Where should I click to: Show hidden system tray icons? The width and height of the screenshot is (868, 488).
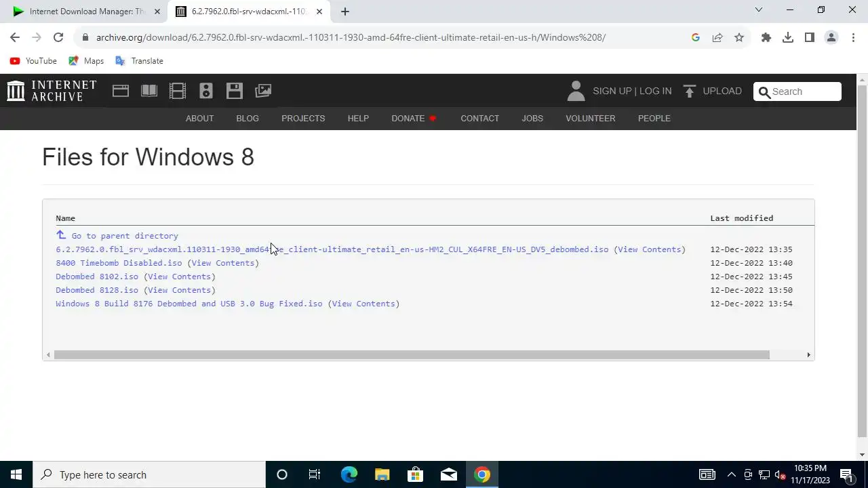click(731, 474)
